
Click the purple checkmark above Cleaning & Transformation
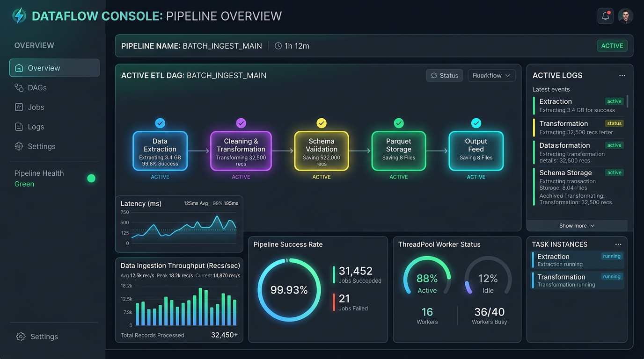pos(241,123)
